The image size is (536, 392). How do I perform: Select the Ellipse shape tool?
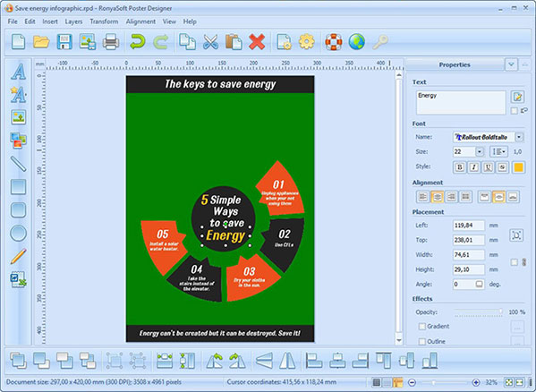coord(18,234)
